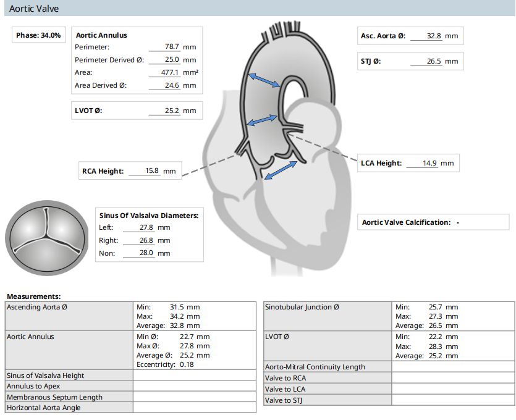Select the annulus Area value 477.1

coord(163,73)
